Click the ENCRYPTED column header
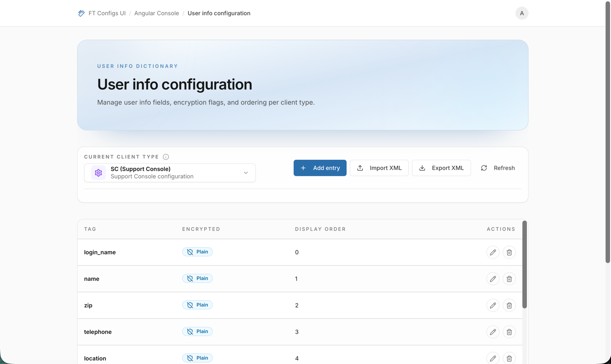This screenshot has width=611, height=364. pos(201,229)
